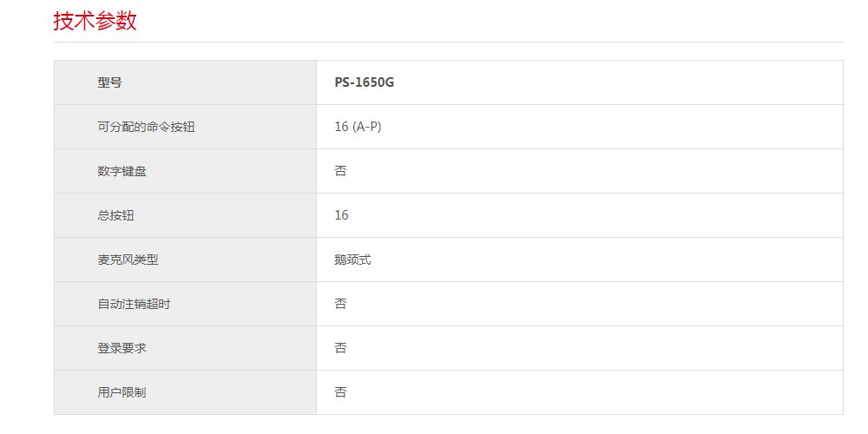Viewport: 868px width, 434px height.
Task: Click the 数字键盘 row label
Action: click(122, 172)
